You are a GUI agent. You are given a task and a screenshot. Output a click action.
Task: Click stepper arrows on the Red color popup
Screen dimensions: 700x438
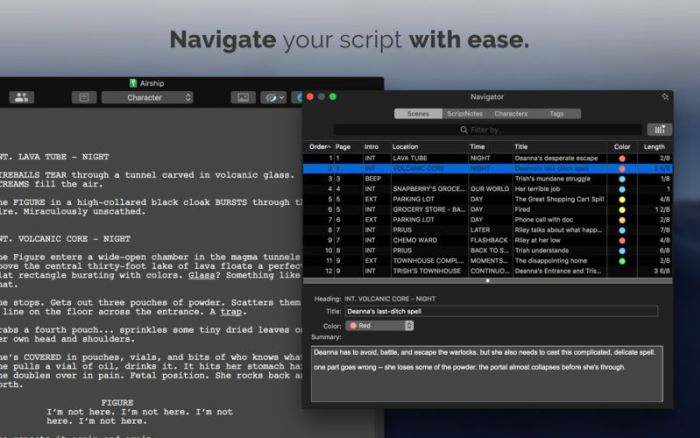pyautogui.click(x=409, y=326)
